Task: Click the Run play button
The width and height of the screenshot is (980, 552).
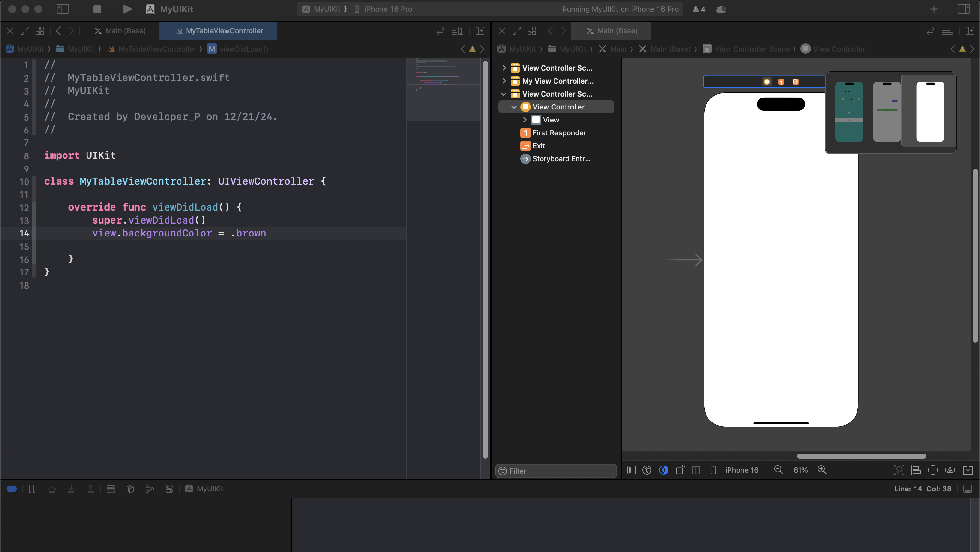Action: tap(127, 9)
